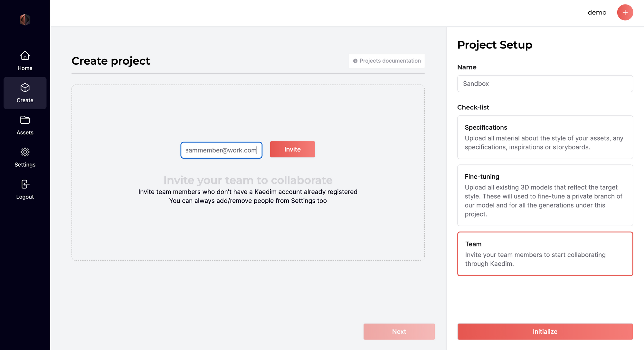
Task: Click the project Name input field
Action: (545, 84)
